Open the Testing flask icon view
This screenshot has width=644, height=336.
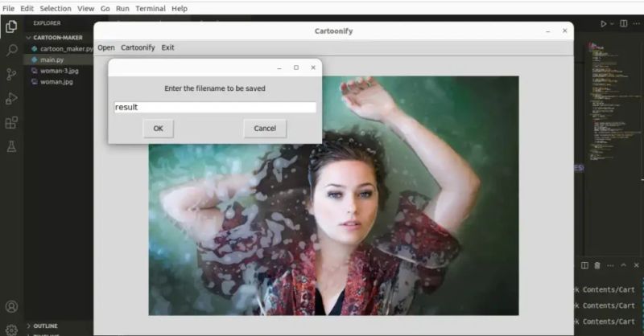coord(11,146)
